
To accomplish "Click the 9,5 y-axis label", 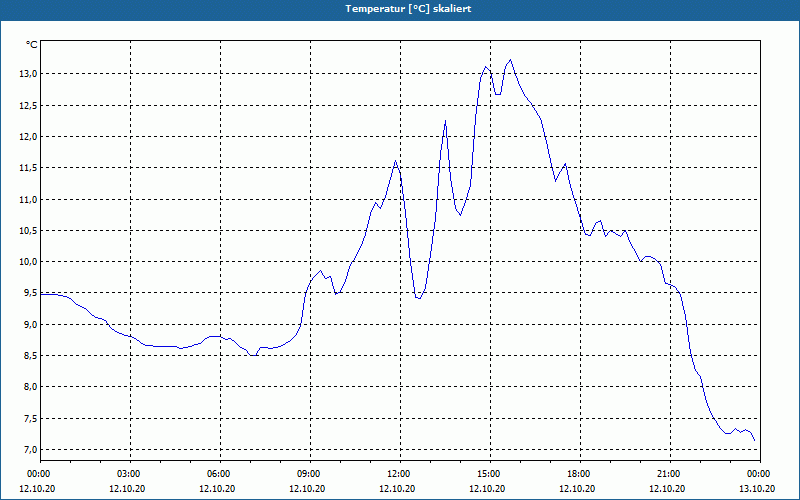I will pyautogui.click(x=30, y=293).
